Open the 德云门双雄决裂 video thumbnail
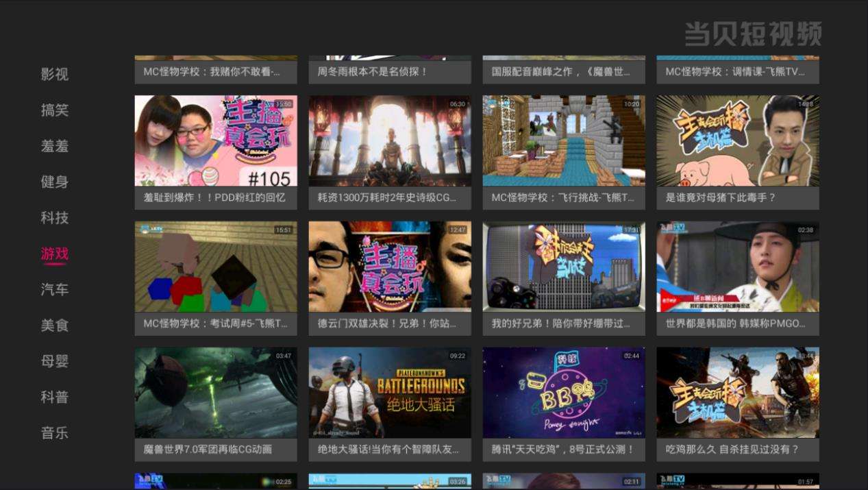 pos(390,267)
